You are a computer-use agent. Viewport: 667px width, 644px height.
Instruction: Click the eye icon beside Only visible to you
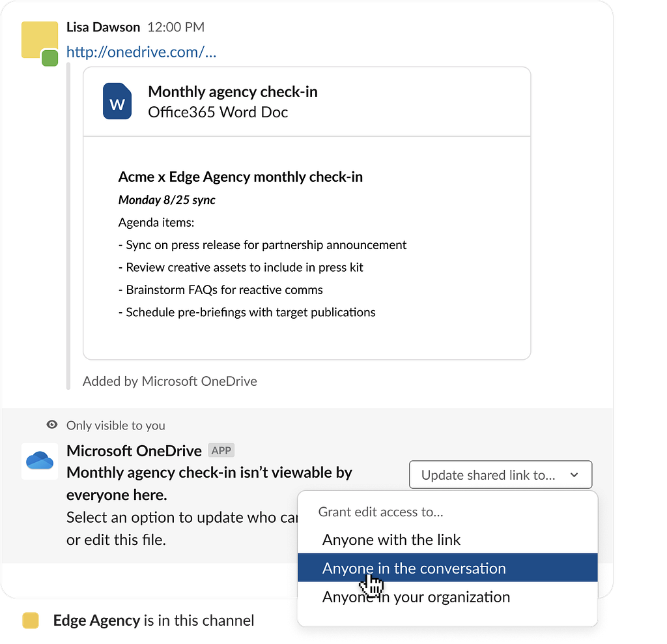[x=52, y=424]
